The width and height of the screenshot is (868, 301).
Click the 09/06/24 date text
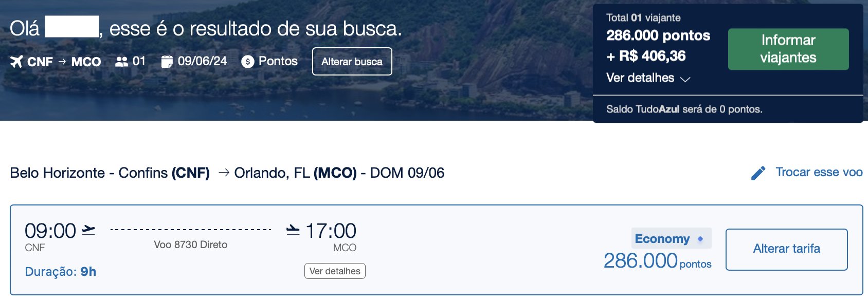[x=202, y=61]
